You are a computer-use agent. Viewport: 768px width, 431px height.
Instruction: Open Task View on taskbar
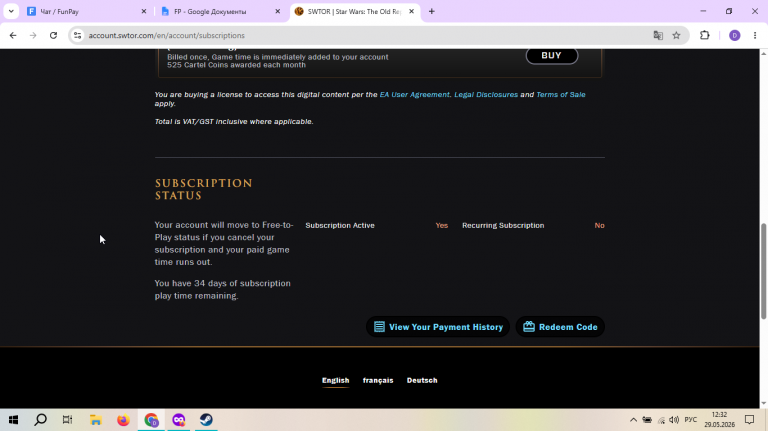coord(68,420)
